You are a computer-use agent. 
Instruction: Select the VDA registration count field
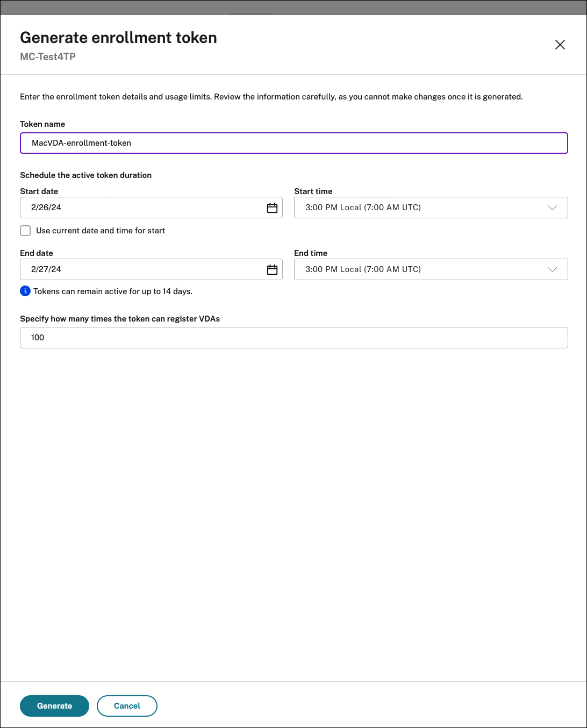tap(293, 338)
